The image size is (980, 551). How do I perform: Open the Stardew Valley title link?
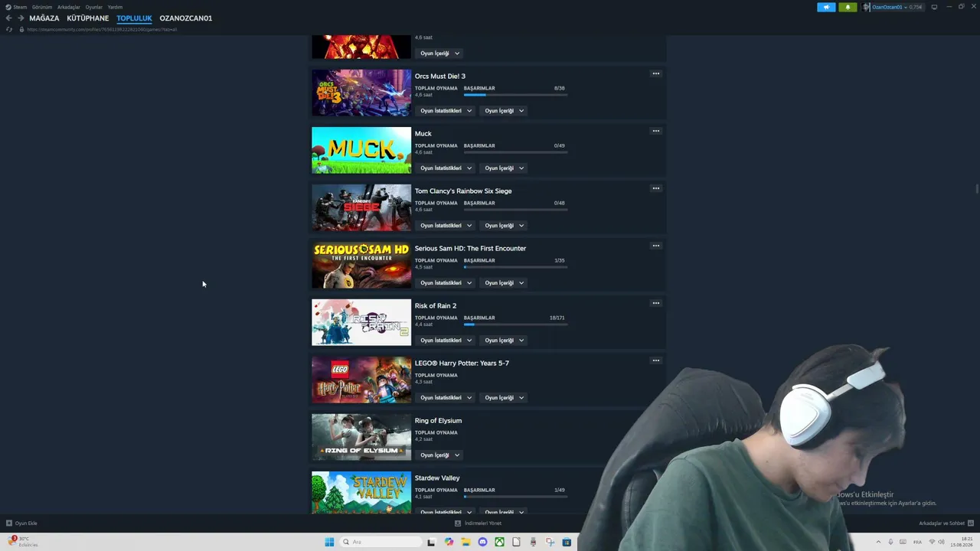[437, 478]
